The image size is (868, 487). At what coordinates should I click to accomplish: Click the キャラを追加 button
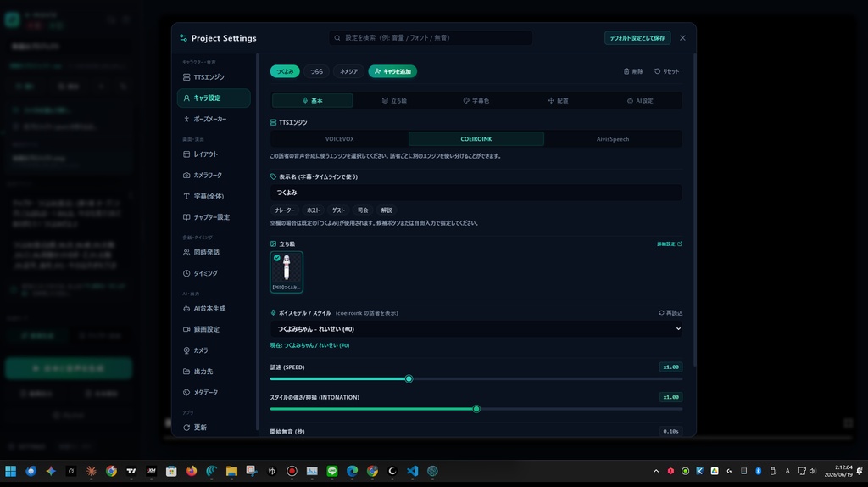coord(392,71)
